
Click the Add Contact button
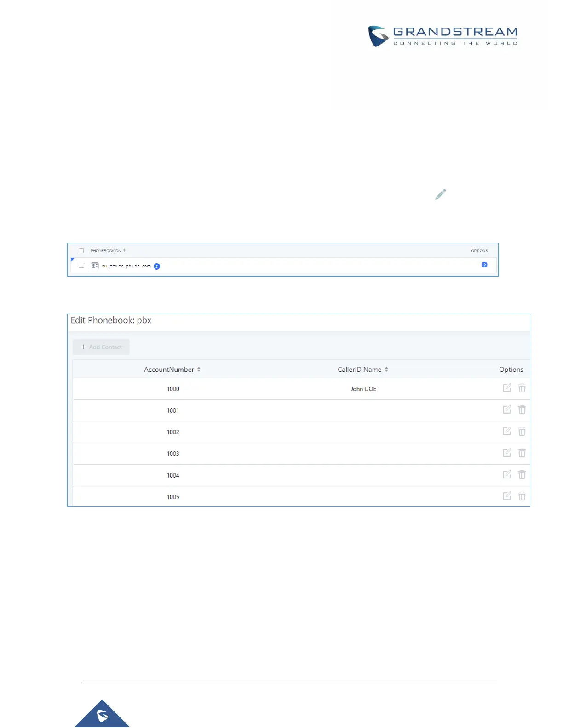click(101, 347)
